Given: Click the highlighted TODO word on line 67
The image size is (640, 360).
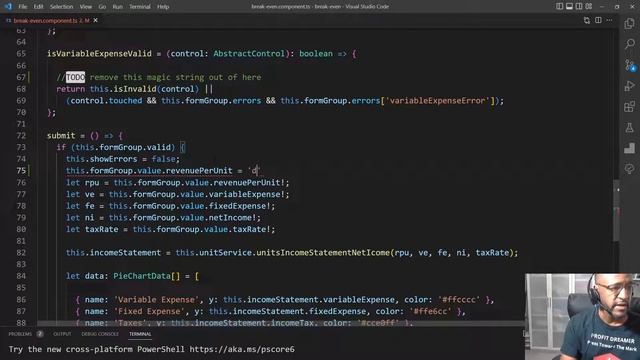Looking at the screenshot, I should pos(76,77).
